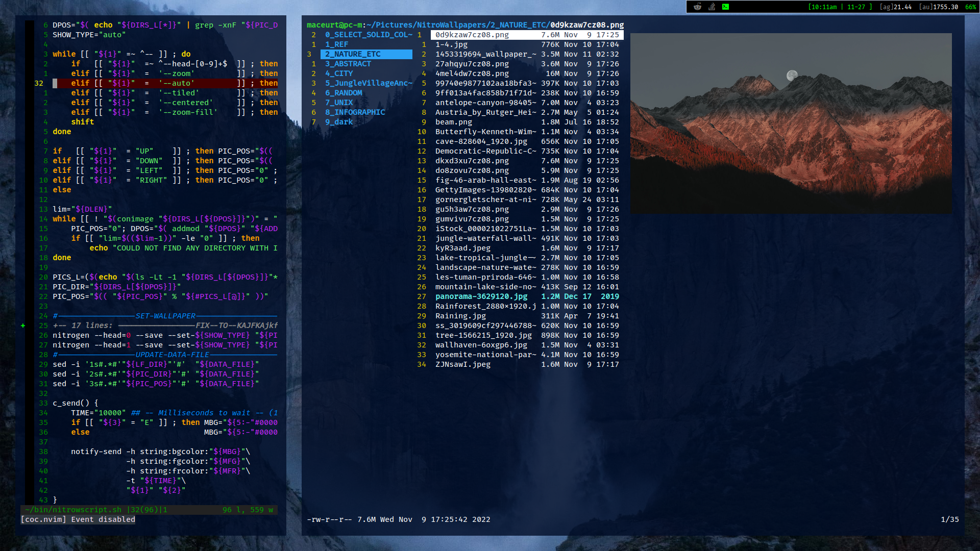Select the file fig-46-arab-hall-east~
This screenshot has width=980, height=551.
pos(527,180)
